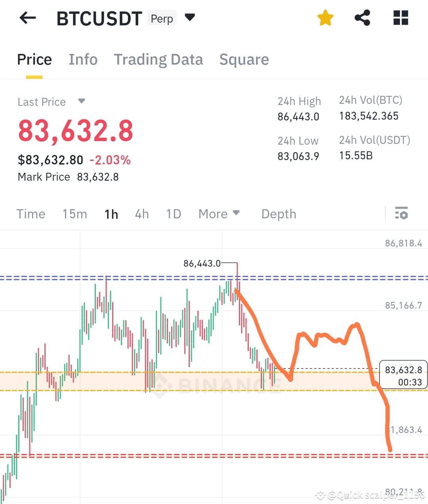Tap the 86,443.0 high price label
428x504 pixels.
[202, 263]
